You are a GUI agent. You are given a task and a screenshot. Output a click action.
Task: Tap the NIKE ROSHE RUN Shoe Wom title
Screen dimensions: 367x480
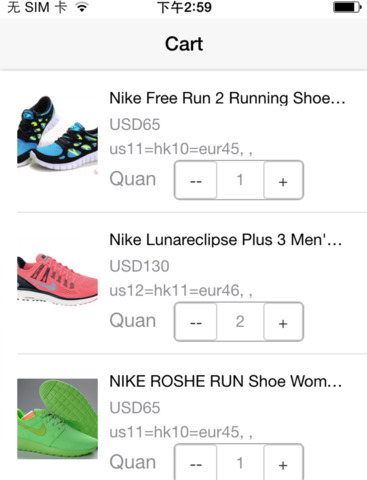226,381
